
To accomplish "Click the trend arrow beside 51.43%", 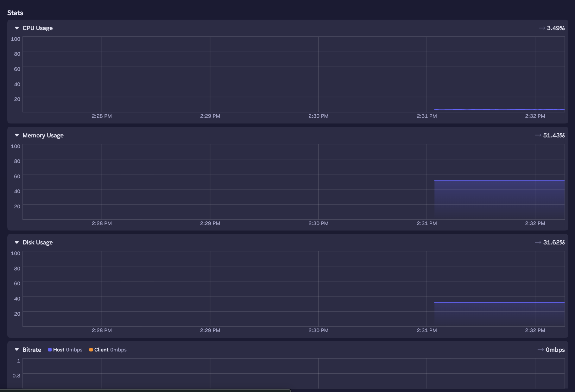I will coord(538,135).
